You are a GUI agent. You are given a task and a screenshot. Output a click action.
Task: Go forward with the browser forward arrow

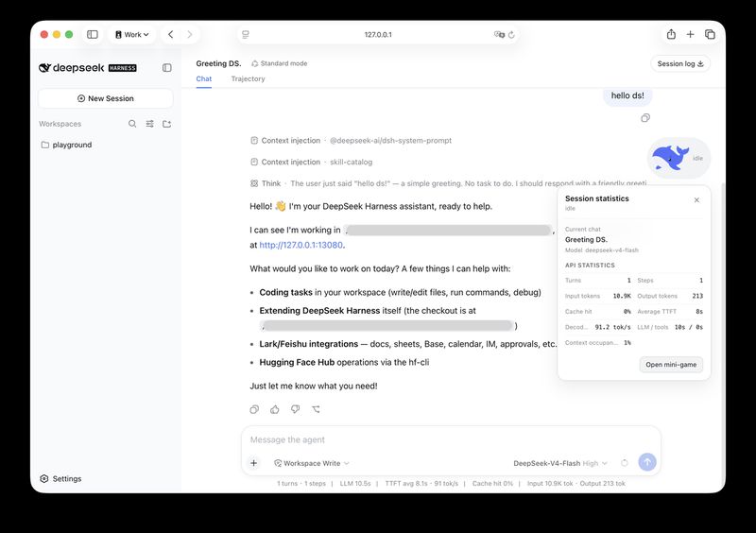(x=190, y=34)
